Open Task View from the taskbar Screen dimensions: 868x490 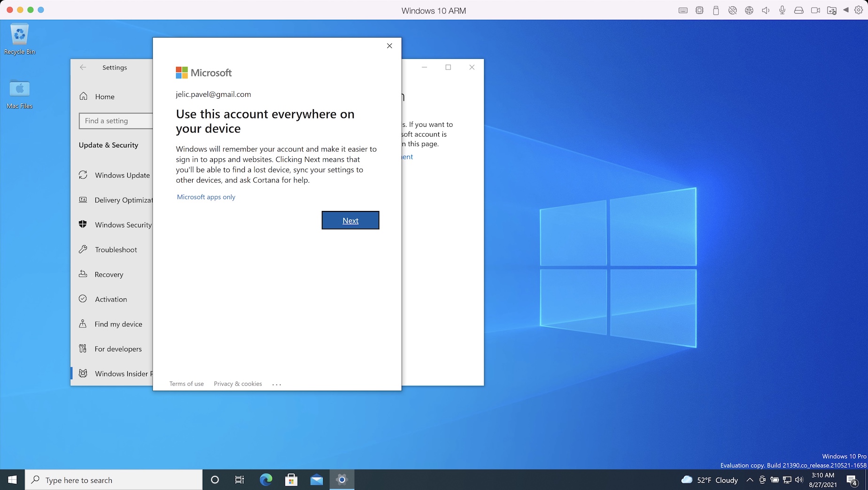pos(240,480)
